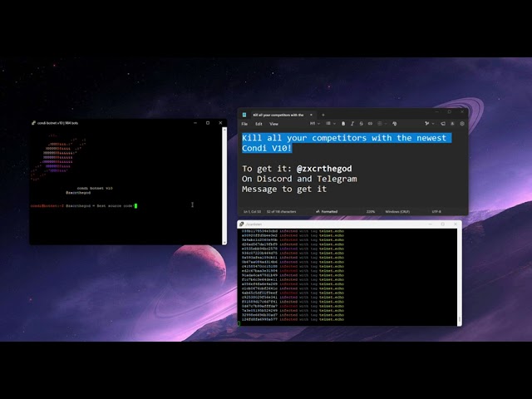The image size is (532, 399).
Task: Click the 'Formatted' status bar indicator
Action: pos(327,212)
